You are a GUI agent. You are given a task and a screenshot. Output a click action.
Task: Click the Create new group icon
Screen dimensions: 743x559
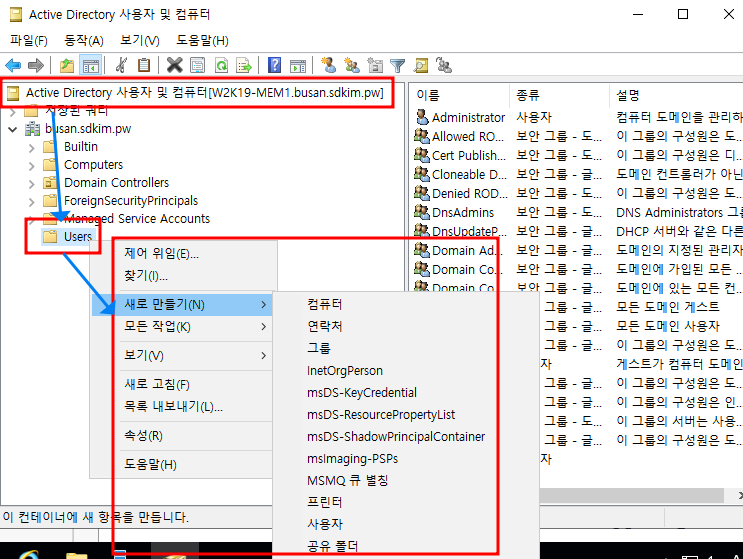coord(352,65)
